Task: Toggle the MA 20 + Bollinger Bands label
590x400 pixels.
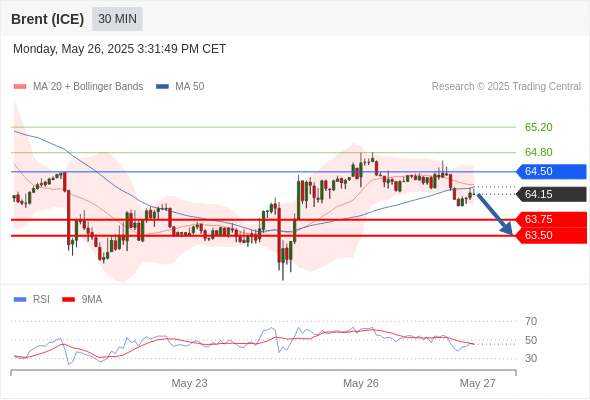Action: tap(88, 87)
